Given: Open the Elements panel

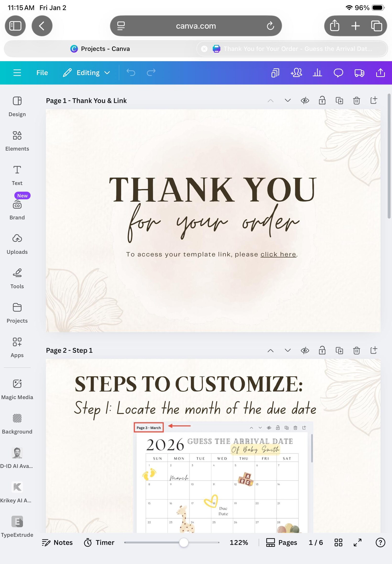Looking at the screenshot, I should coord(17,141).
